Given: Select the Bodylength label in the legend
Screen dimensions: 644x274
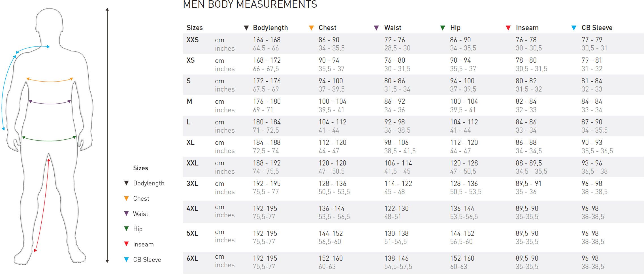Looking at the screenshot, I should [149, 183].
